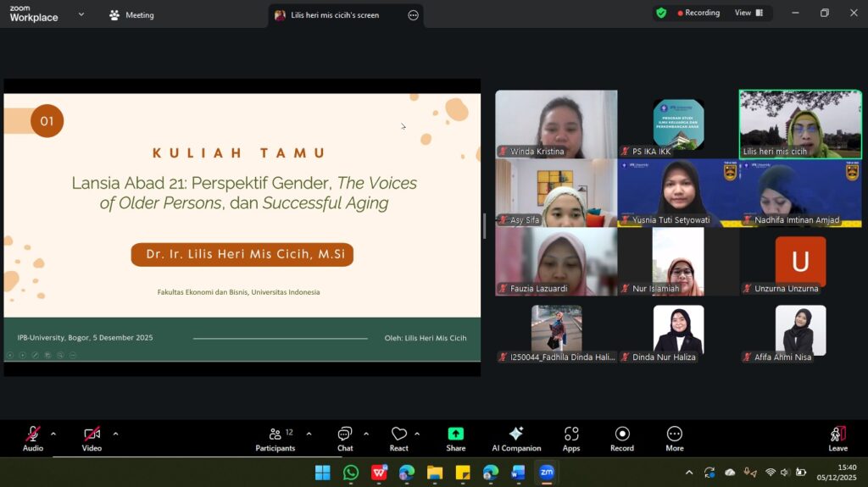Switch to the Meeting tab
The height and width of the screenshot is (487, 868).
pyautogui.click(x=131, y=15)
